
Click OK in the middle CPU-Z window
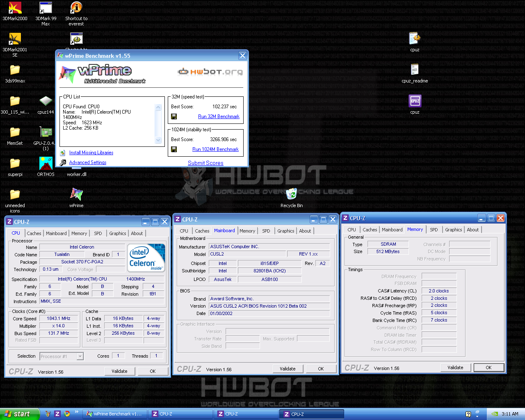coord(321,369)
